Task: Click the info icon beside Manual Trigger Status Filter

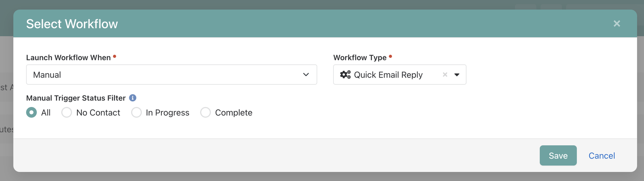Action: tap(132, 98)
